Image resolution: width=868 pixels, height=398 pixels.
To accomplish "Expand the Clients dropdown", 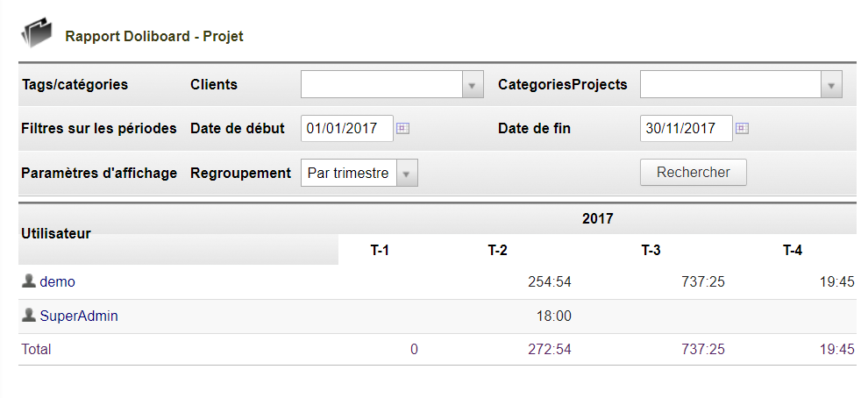I will [471, 85].
